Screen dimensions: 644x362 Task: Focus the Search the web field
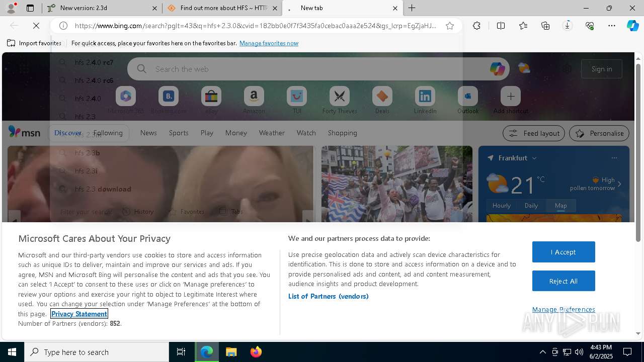pos(318,69)
